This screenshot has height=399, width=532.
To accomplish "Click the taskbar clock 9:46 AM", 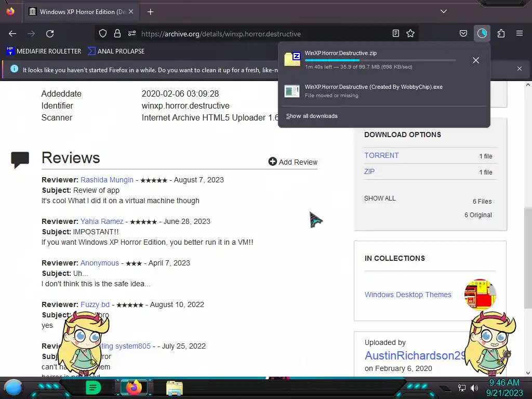I will [504, 383].
